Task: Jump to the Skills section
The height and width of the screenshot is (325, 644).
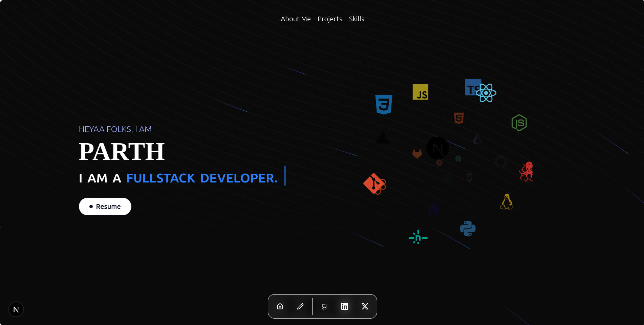Action: pyautogui.click(x=357, y=19)
